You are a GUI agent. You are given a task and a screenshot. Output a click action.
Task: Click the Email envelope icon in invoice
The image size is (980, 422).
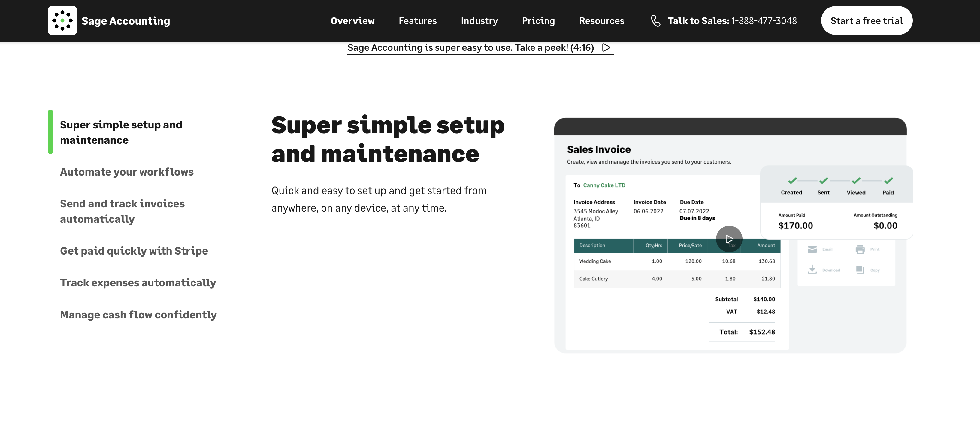point(812,249)
